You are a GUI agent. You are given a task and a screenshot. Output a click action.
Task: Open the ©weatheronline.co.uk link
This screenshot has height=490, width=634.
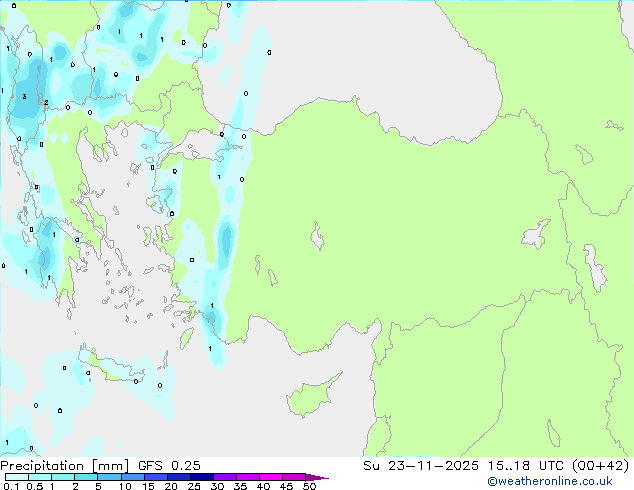point(550,481)
